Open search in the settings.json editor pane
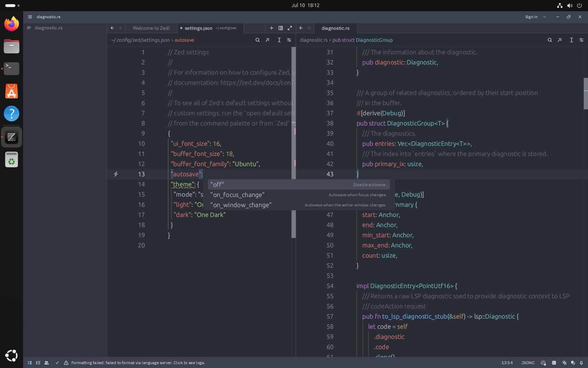Screen dimensions: 588x368 click(258, 40)
